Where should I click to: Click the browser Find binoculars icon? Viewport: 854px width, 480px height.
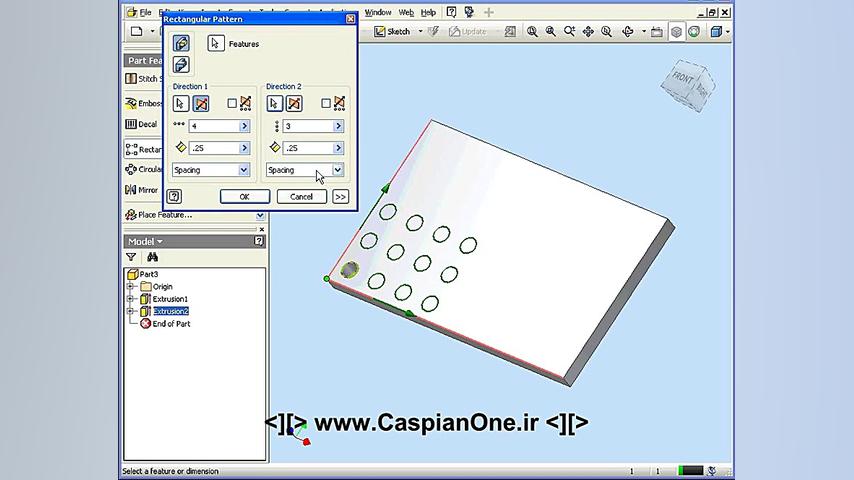pos(152,257)
